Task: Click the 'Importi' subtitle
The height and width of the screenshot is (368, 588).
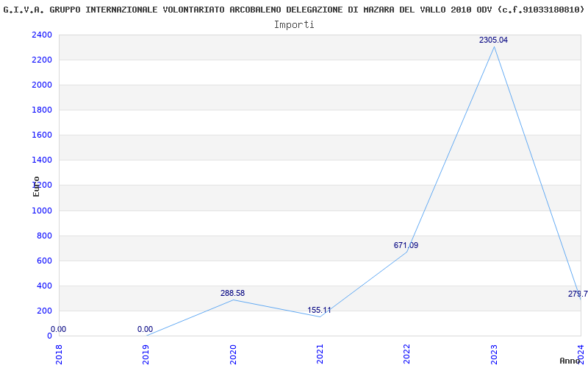Action: [294, 25]
